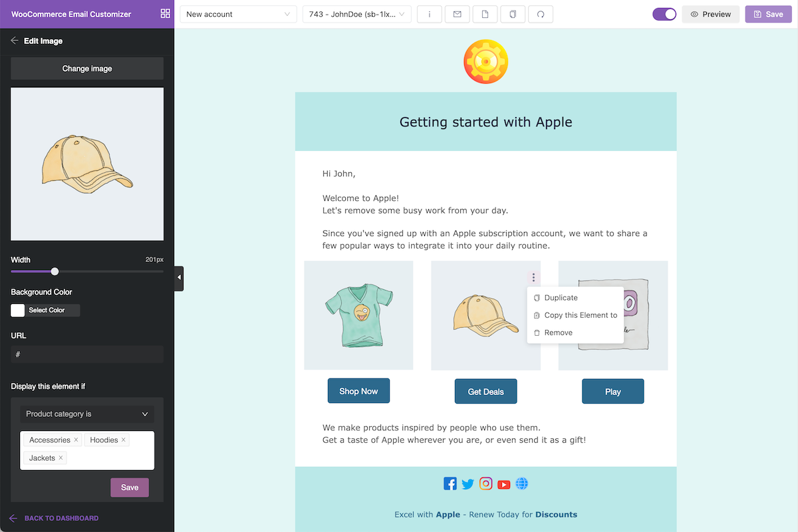Image resolution: width=798 pixels, height=532 pixels.
Task: Open the New account email type dropdown
Action: [x=239, y=14]
